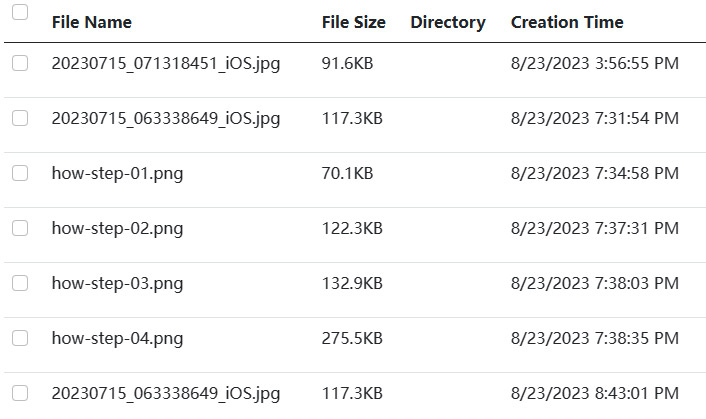Click the 91.6KB file size cell
Image resolution: width=706 pixels, height=419 pixels.
(x=348, y=63)
